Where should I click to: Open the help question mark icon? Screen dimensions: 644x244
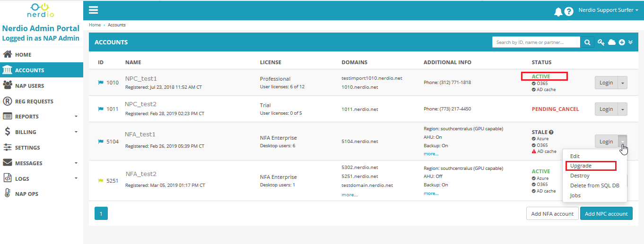(569, 11)
